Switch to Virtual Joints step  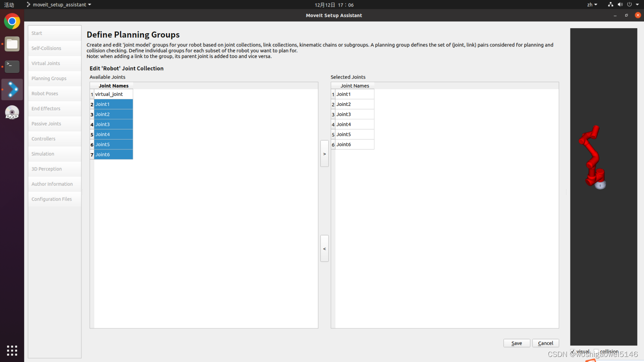(x=55, y=63)
